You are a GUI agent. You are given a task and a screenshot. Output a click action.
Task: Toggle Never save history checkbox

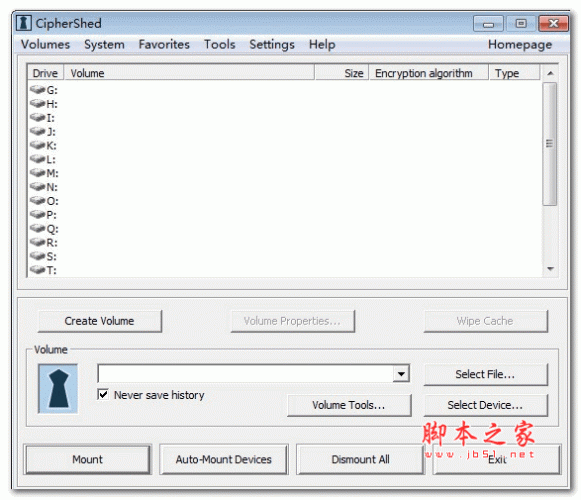pos(103,394)
